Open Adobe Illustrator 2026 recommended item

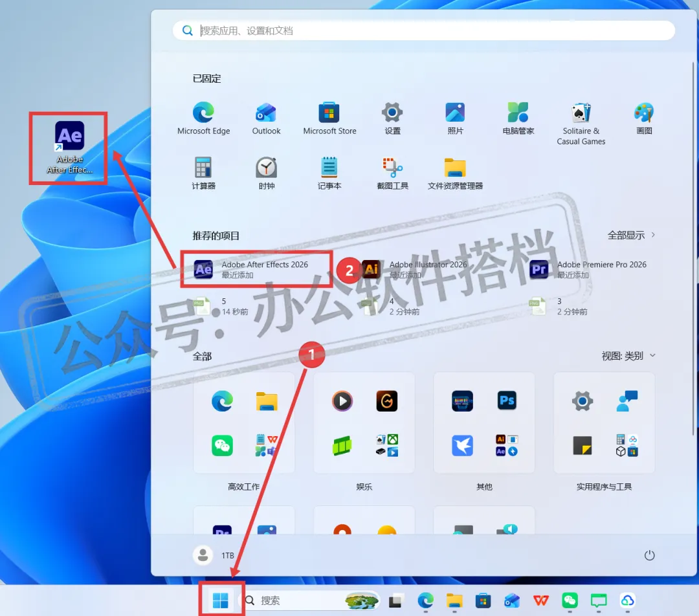[415, 269]
